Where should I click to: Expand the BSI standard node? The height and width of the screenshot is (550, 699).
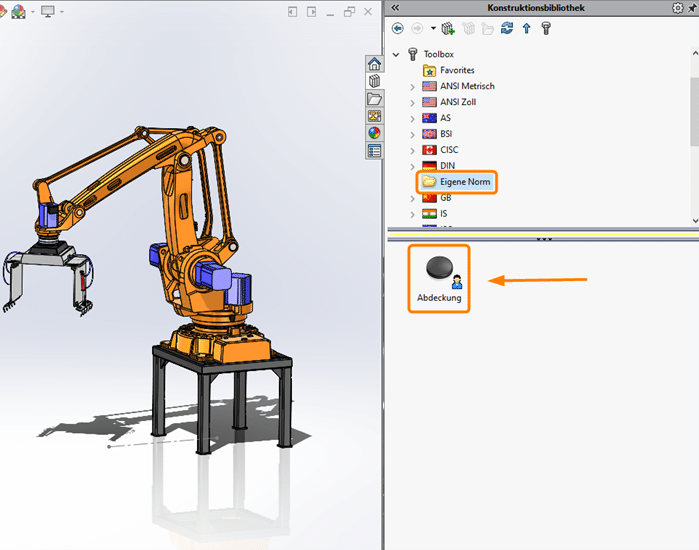412,135
